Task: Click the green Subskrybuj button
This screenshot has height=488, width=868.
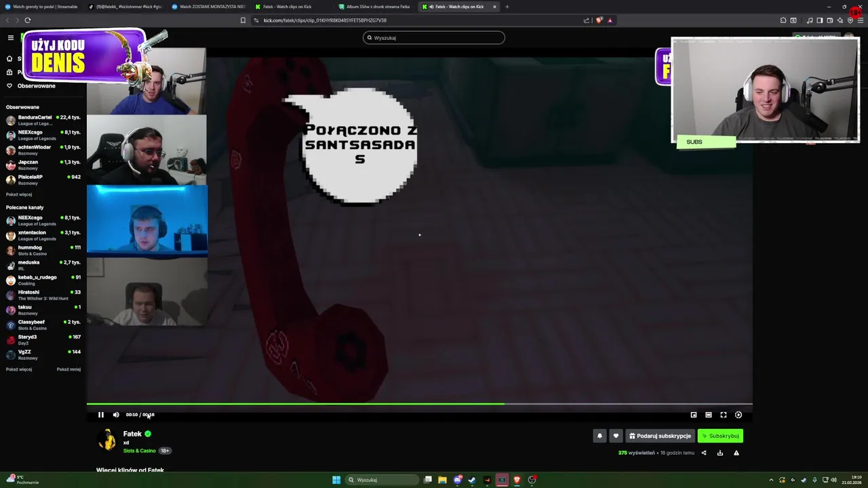Action: [720, 436]
